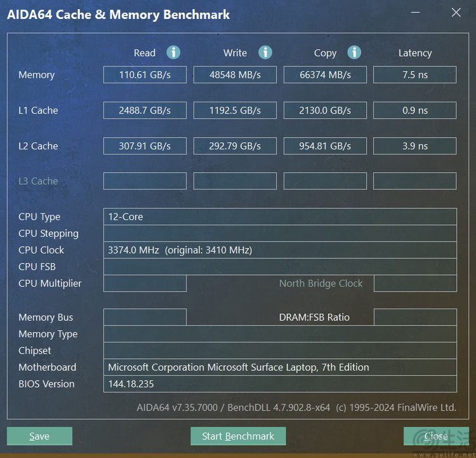The height and width of the screenshot is (458, 476).
Task: Click the Memory Copy 66374 MB/s field
Action: point(325,75)
